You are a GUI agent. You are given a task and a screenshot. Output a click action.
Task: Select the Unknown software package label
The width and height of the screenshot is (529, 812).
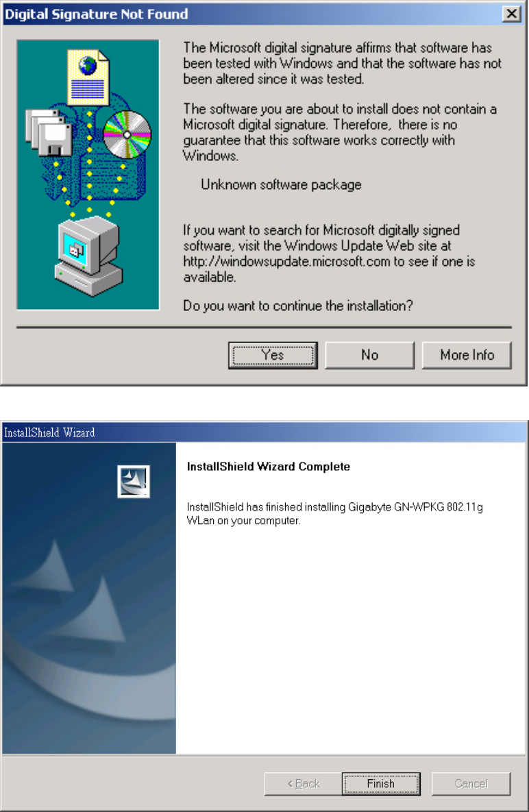[281, 185]
